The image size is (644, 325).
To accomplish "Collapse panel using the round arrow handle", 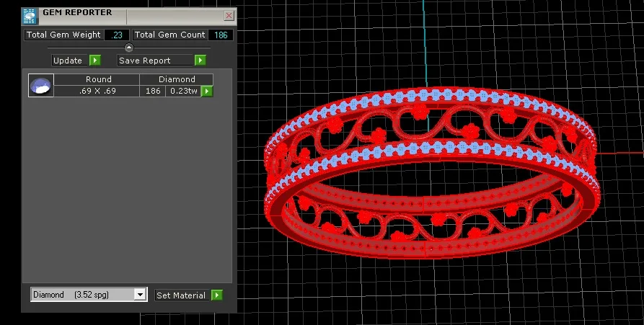I will click(x=129, y=48).
